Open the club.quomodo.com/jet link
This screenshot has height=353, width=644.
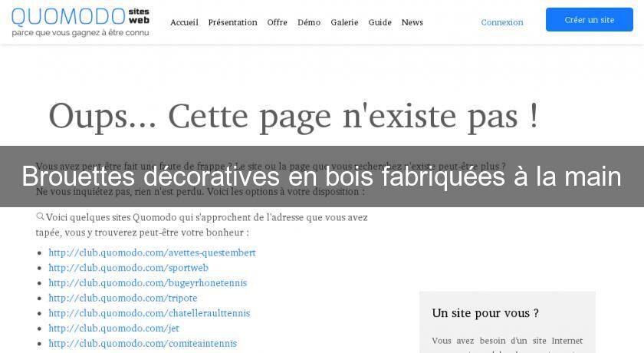[x=113, y=328]
